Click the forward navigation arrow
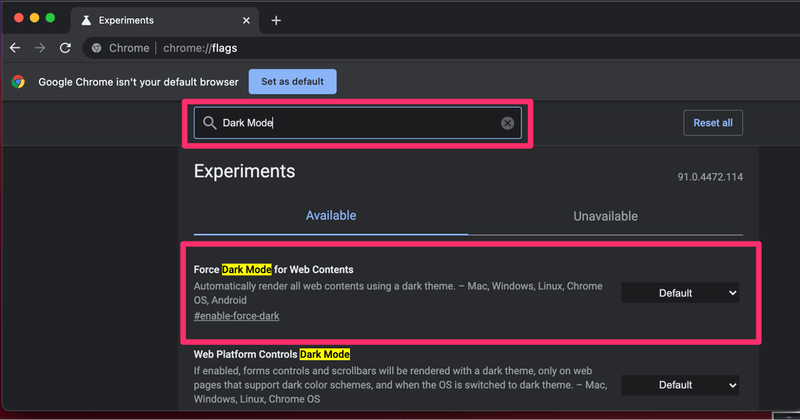The height and width of the screenshot is (420, 800). (x=40, y=47)
